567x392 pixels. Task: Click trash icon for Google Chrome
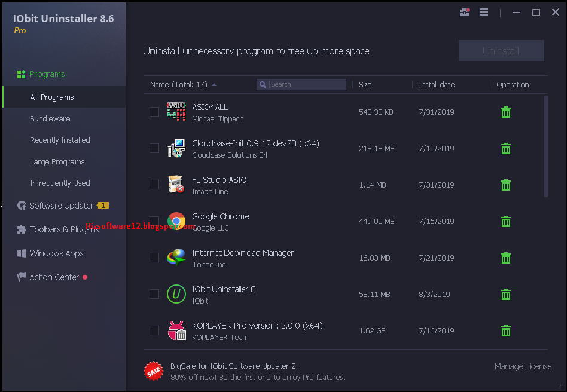pos(505,222)
